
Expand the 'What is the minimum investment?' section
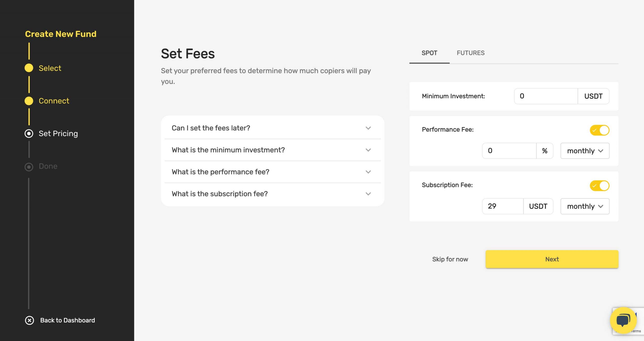272,150
